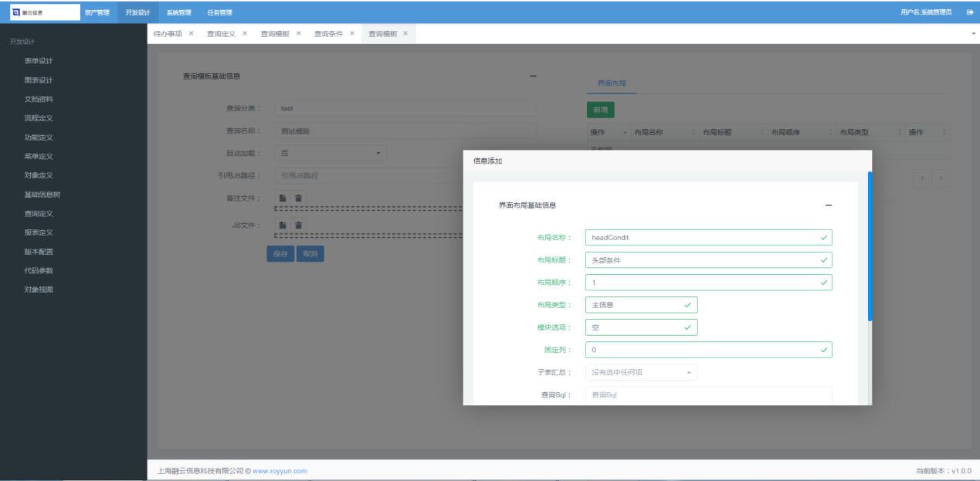Click the 查询Sql text area
Image resolution: width=980 pixels, height=481 pixels.
[x=709, y=395]
